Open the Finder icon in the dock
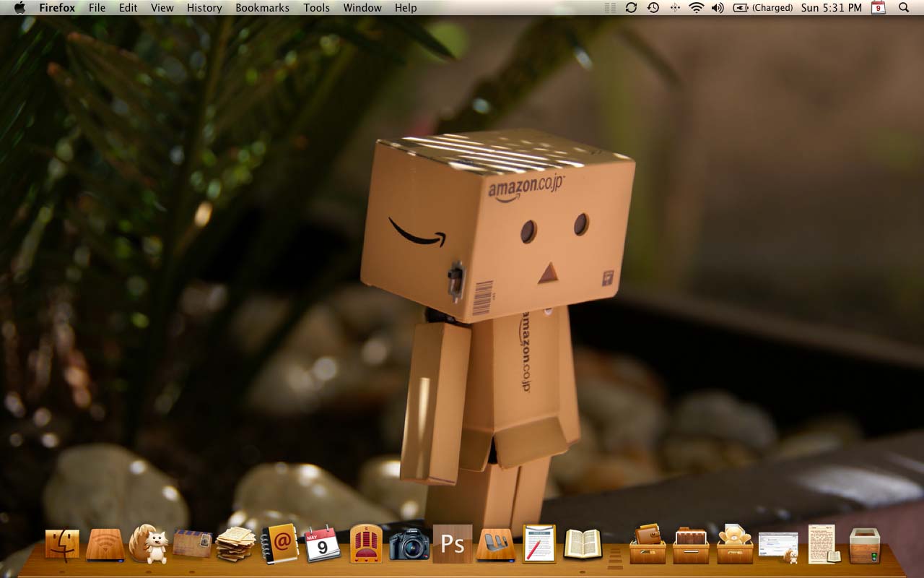Image resolution: width=924 pixels, height=578 pixels. 62,544
